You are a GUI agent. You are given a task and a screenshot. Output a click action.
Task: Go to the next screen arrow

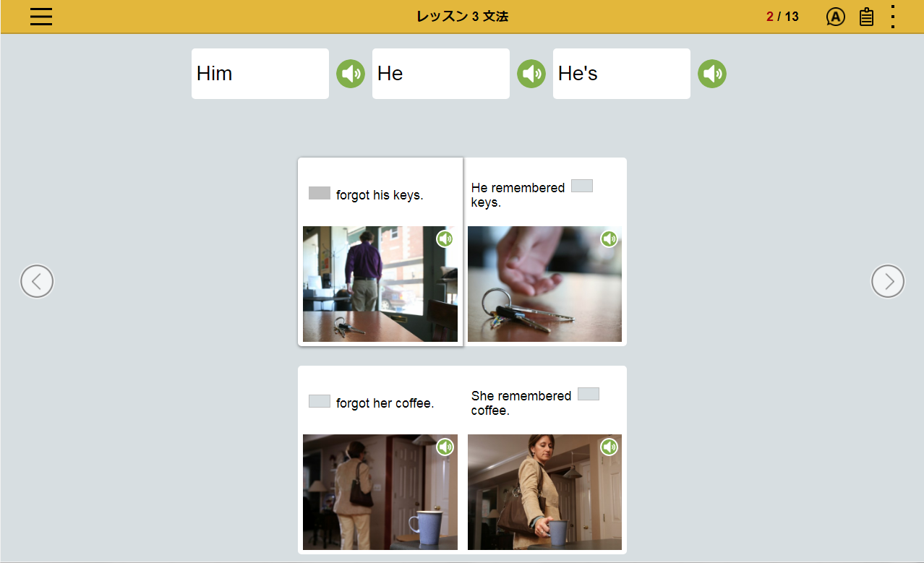click(887, 281)
